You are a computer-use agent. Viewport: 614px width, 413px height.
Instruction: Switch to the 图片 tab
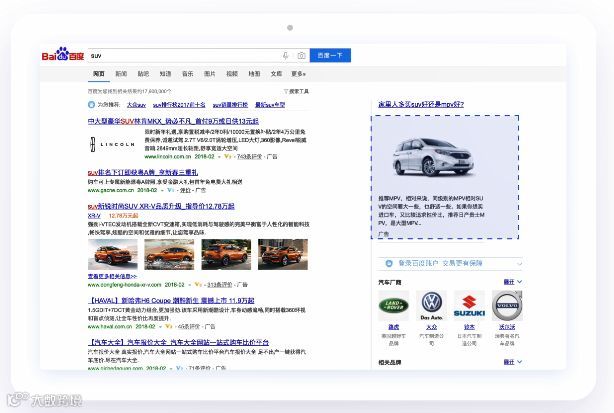[210, 74]
